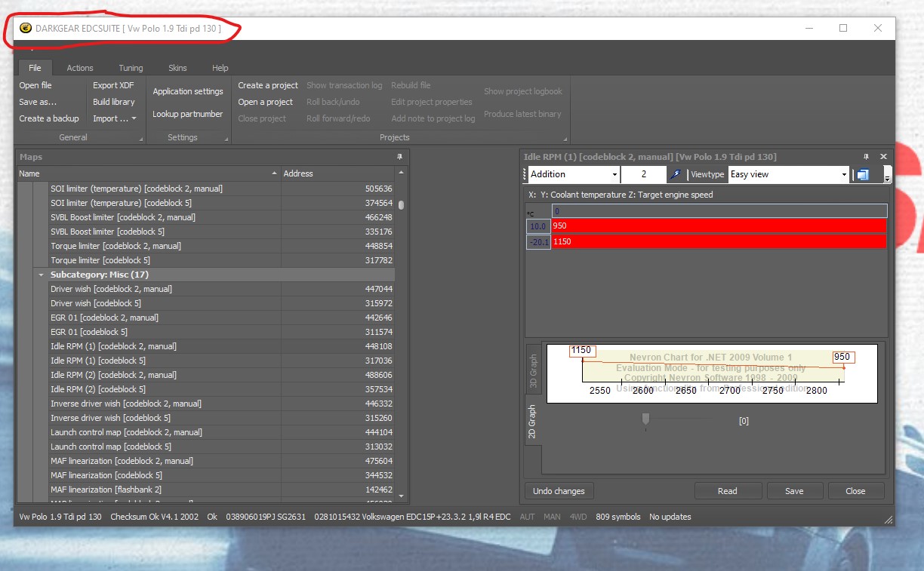The width and height of the screenshot is (924, 571).
Task: Open Application settings
Action: (188, 91)
